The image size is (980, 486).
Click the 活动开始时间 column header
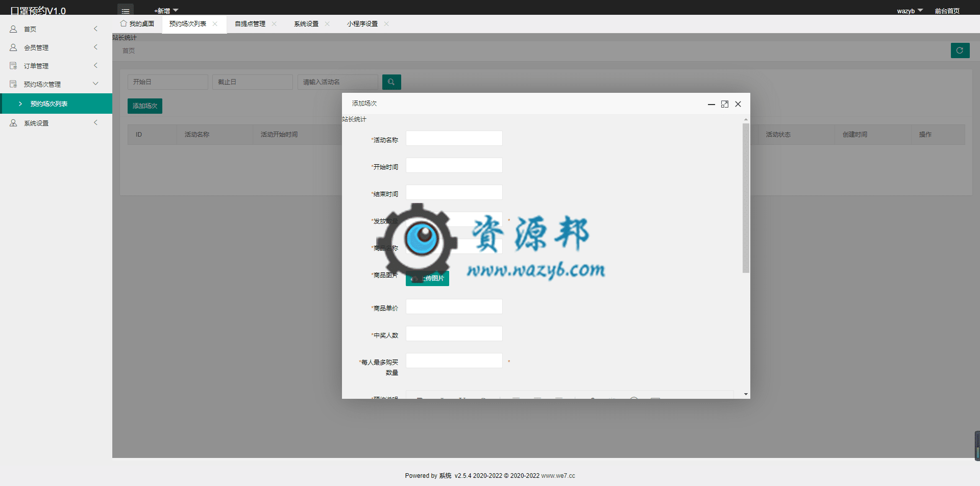(279, 135)
